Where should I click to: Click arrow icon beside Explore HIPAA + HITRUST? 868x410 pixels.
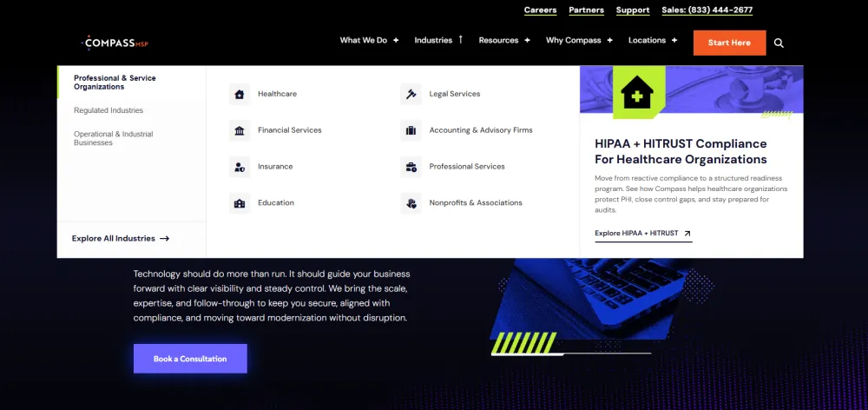[x=687, y=234]
